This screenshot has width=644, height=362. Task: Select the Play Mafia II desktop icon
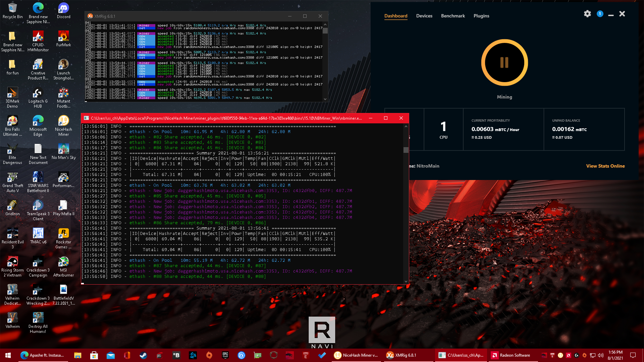(63, 208)
